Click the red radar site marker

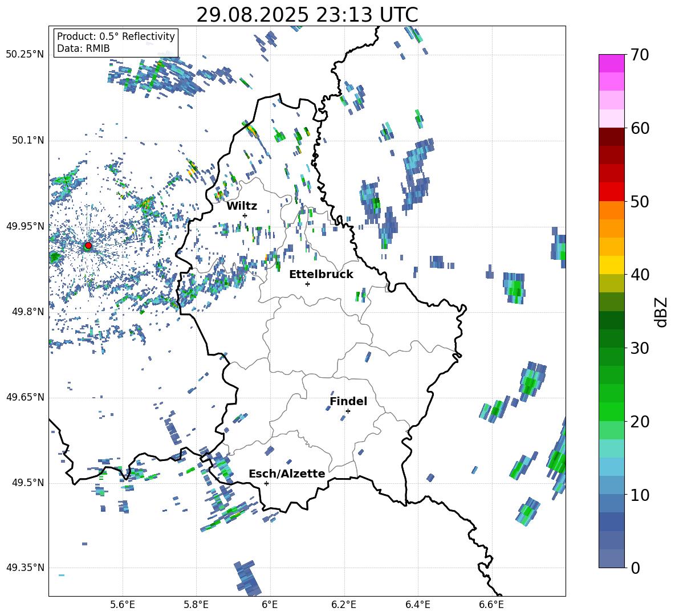click(88, 246)
